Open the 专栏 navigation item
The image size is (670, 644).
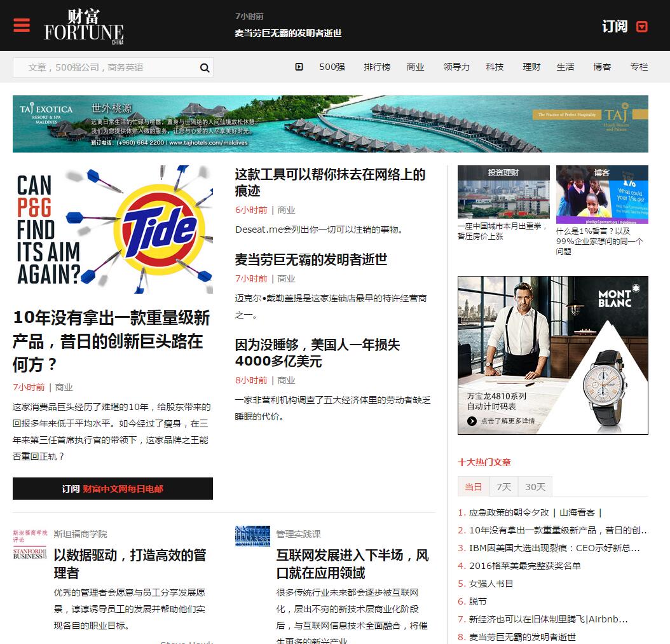639,67
